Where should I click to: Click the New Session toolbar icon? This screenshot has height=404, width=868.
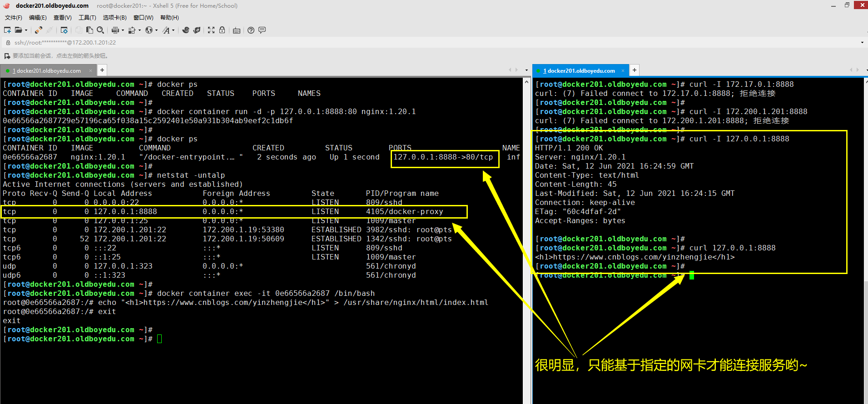[x=7, y=30]
